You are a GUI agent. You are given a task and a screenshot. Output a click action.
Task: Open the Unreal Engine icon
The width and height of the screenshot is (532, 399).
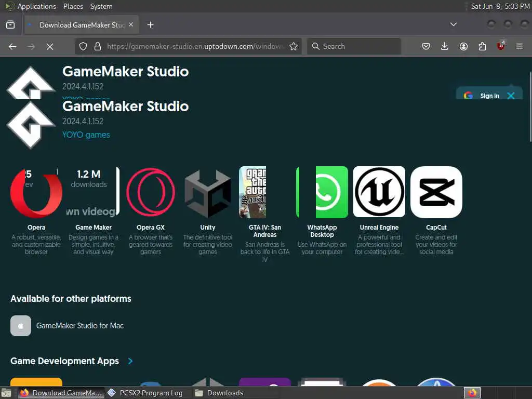tap(379, 192)
